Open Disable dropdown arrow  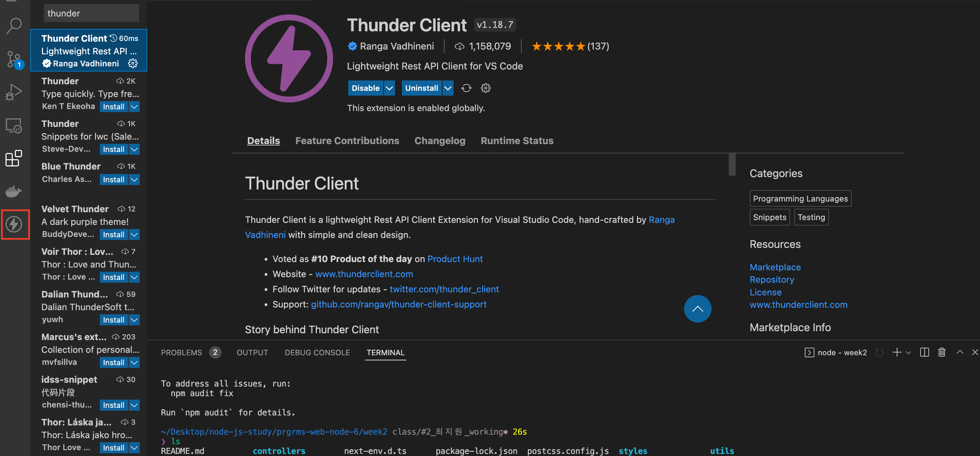(389, 88)
